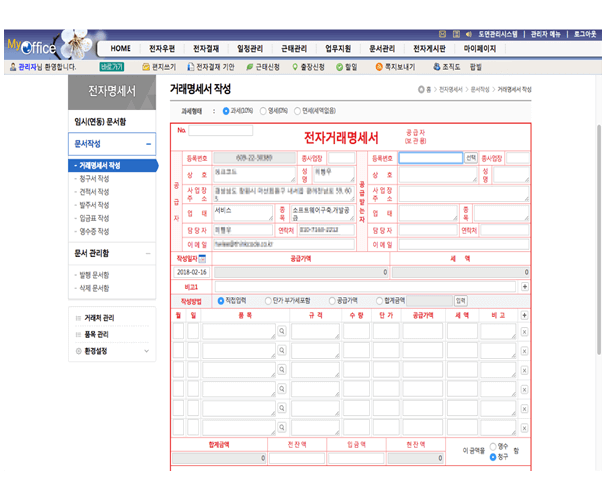Choose 직접입력 writing method

(221, 301)
